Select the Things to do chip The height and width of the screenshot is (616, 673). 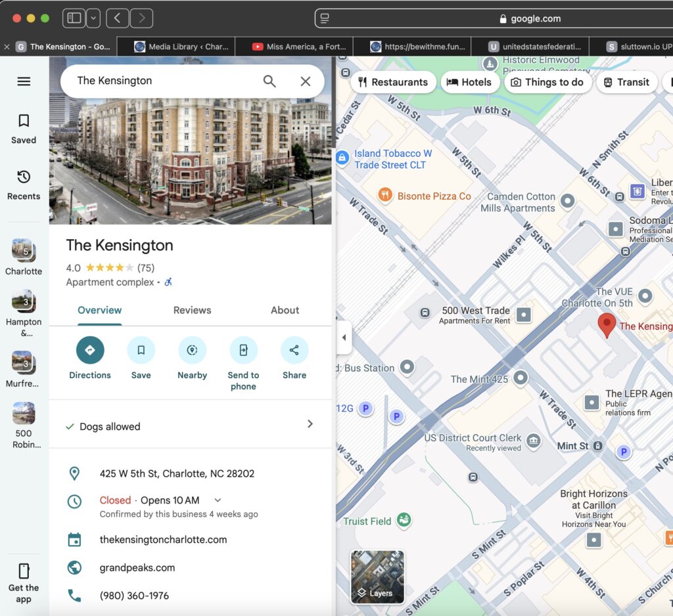point(547,82)
